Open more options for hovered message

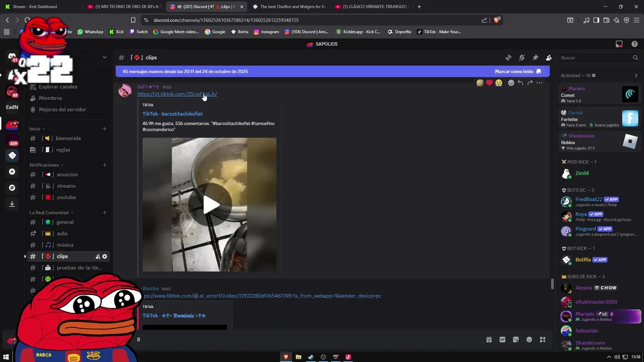pyautogui.click(x=539, y=83)
